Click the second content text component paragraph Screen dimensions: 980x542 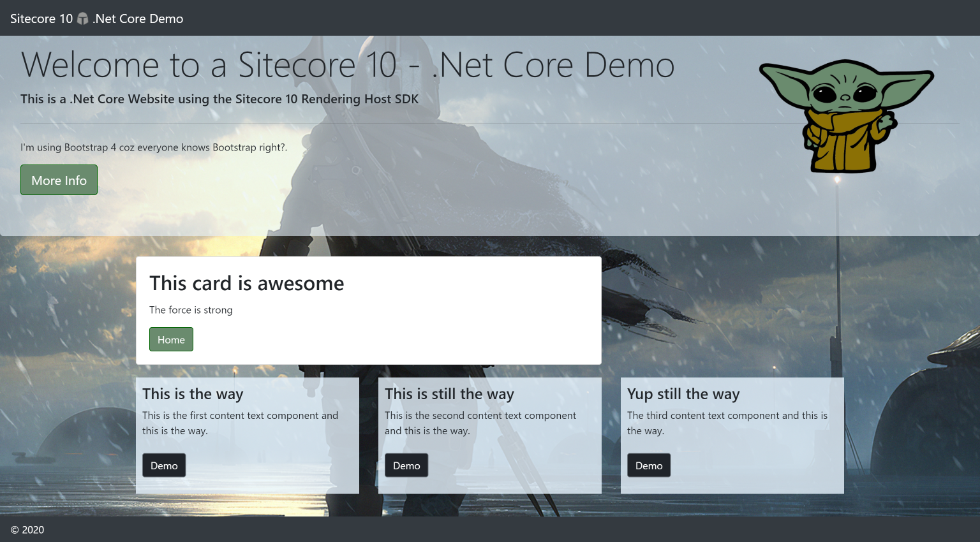coord(480,423)
